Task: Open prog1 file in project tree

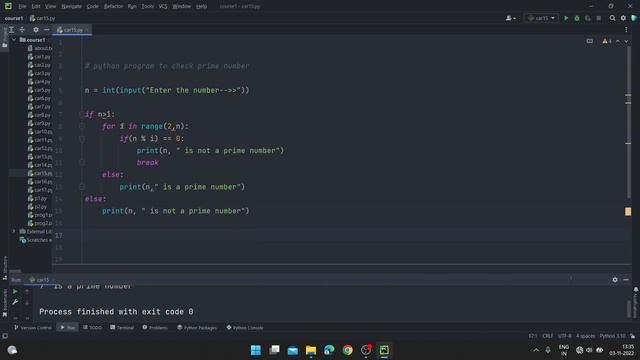Action: 40,215
